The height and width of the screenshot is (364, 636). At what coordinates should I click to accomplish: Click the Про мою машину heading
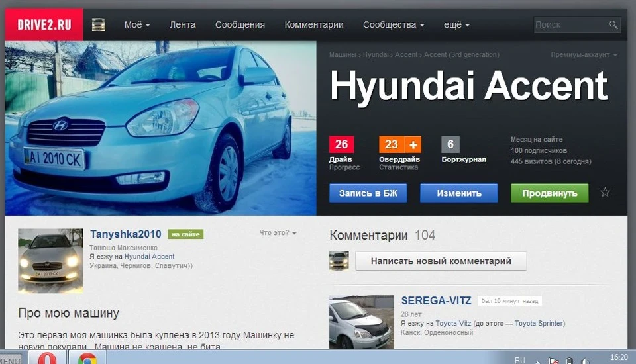(x=68, y=313)
